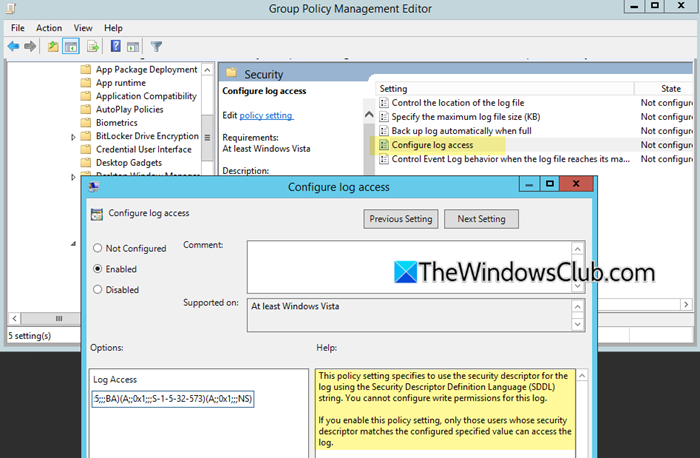Open the View menu
The width and height of the screenshot is (700, 458).
coord(83,28)
